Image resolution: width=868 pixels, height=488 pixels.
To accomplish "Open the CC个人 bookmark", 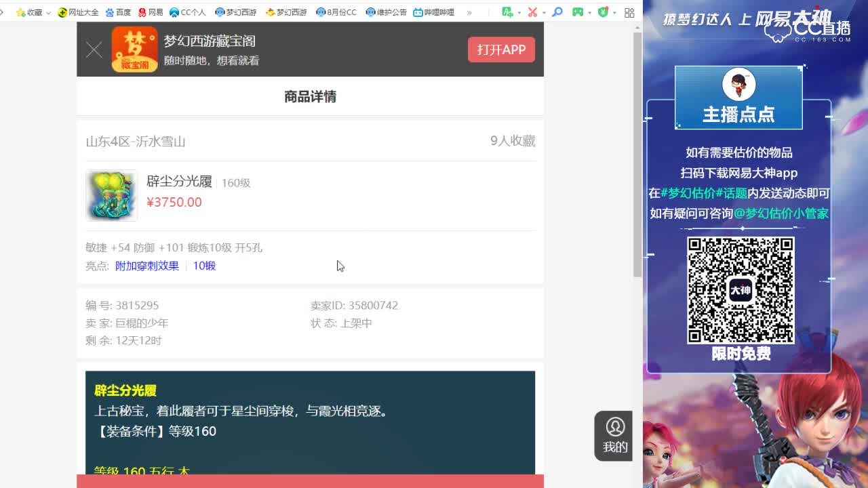I will point(188,12).
